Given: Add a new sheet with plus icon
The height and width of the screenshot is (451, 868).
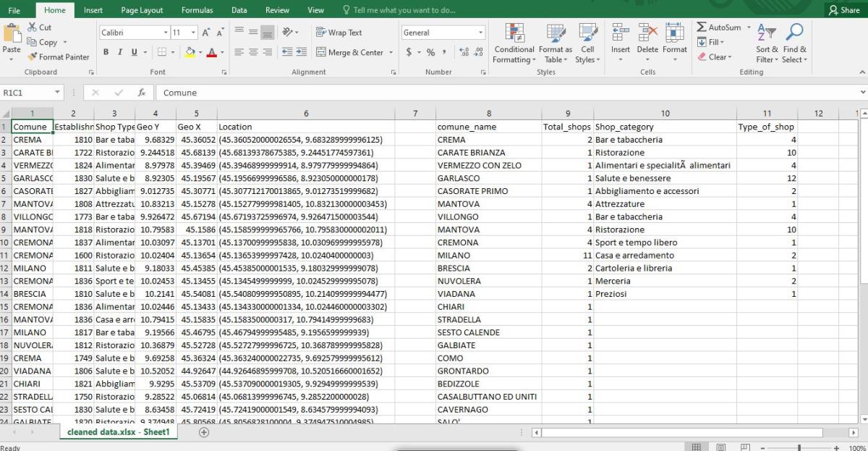Looking at the screenshot, I should coord(204,432).
